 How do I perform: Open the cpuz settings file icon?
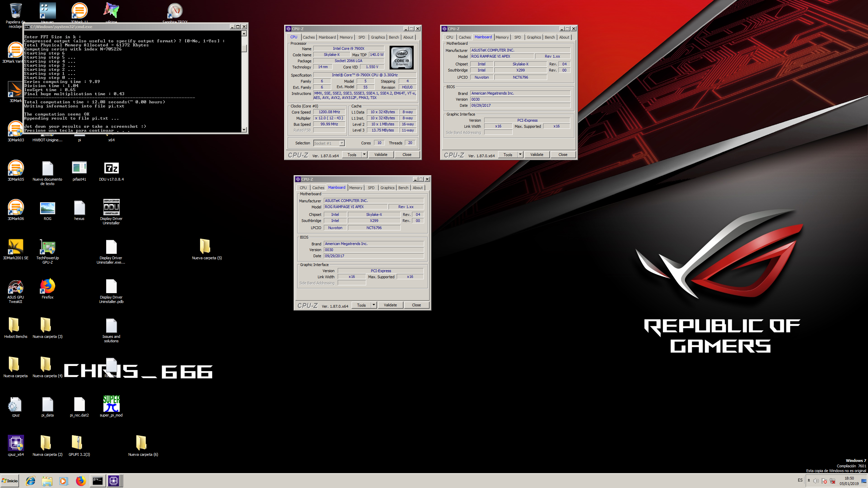click(16, 407)
